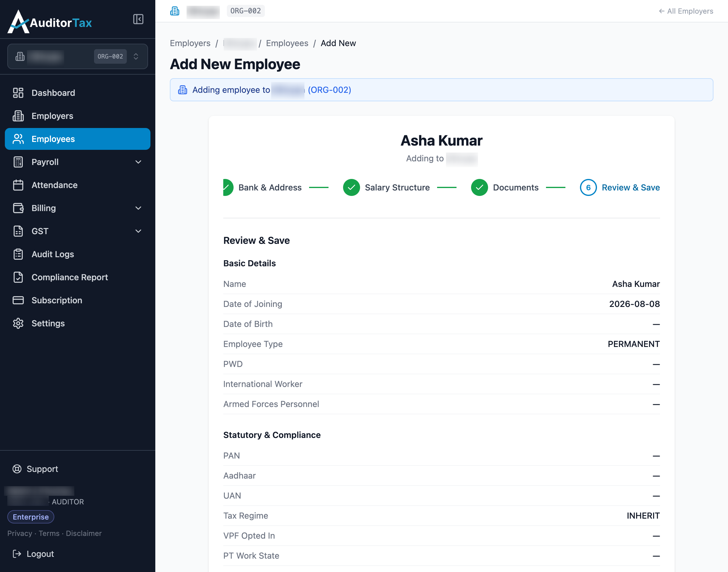Click the step 6 circle icon

point(588,187)
